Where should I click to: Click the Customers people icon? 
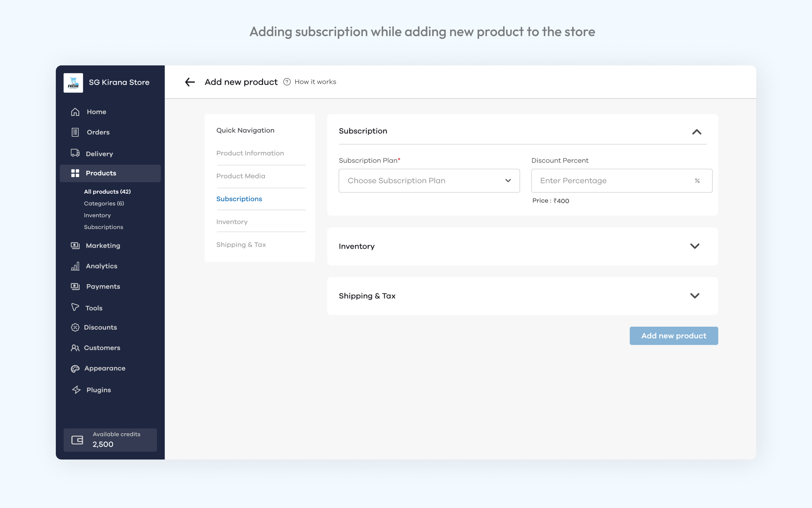point(75,348)
